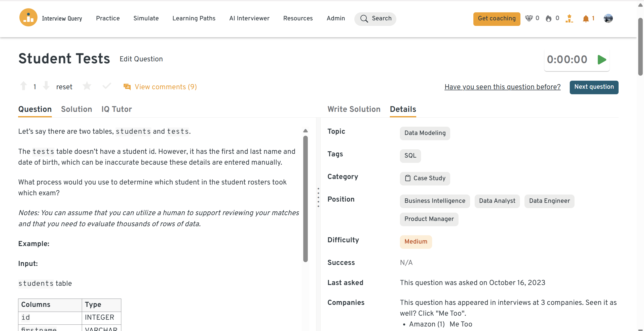Image resolution: width=644 pixels, height=331 pixels.
Task: Open the Practice menu
Action: 108,18
